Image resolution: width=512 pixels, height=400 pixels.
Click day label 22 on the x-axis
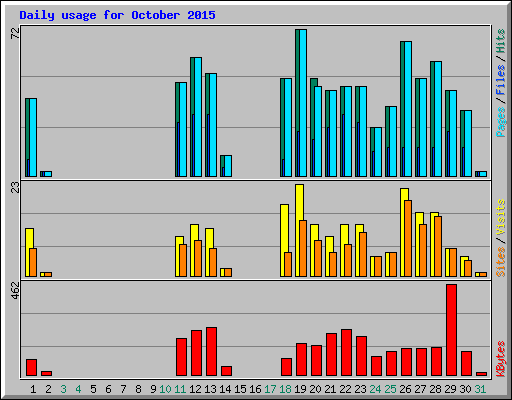345,389
